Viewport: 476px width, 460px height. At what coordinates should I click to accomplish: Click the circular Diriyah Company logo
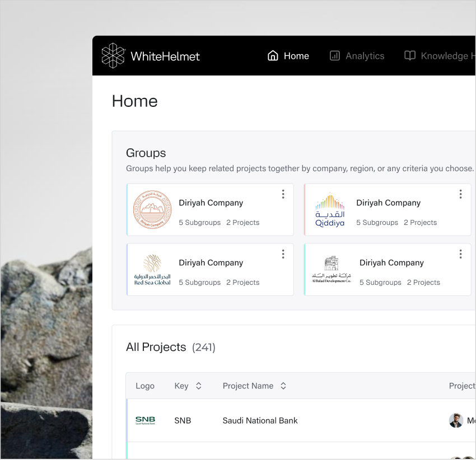152,210
